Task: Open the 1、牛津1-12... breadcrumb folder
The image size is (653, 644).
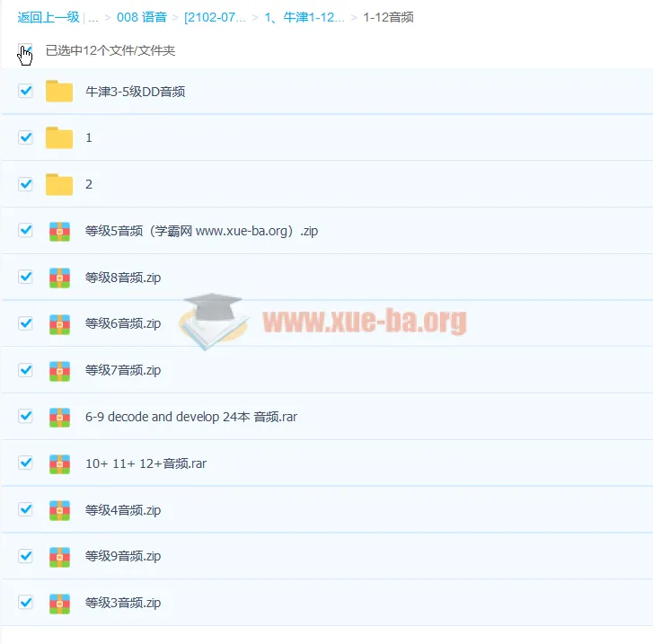Action: pos(304,17)
